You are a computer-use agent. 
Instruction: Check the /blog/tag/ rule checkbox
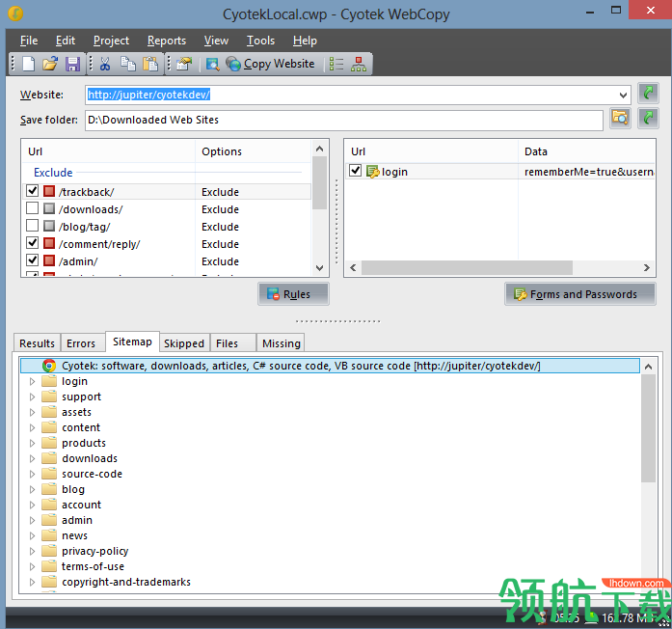[x=32, y=225]
